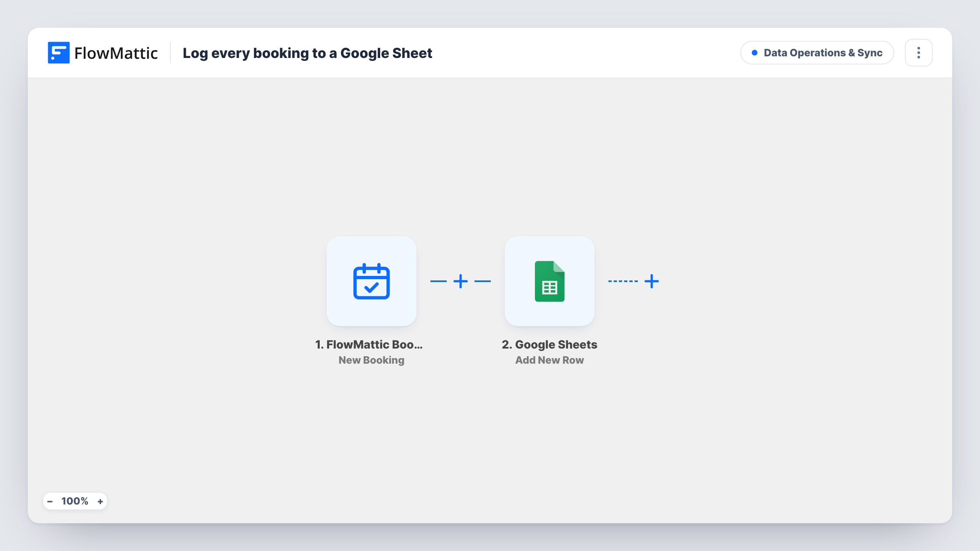The width and height of the screenshot is (980, 551).
Task: Select the '2. Google Sheets' step label
Action: pos(550,344)
